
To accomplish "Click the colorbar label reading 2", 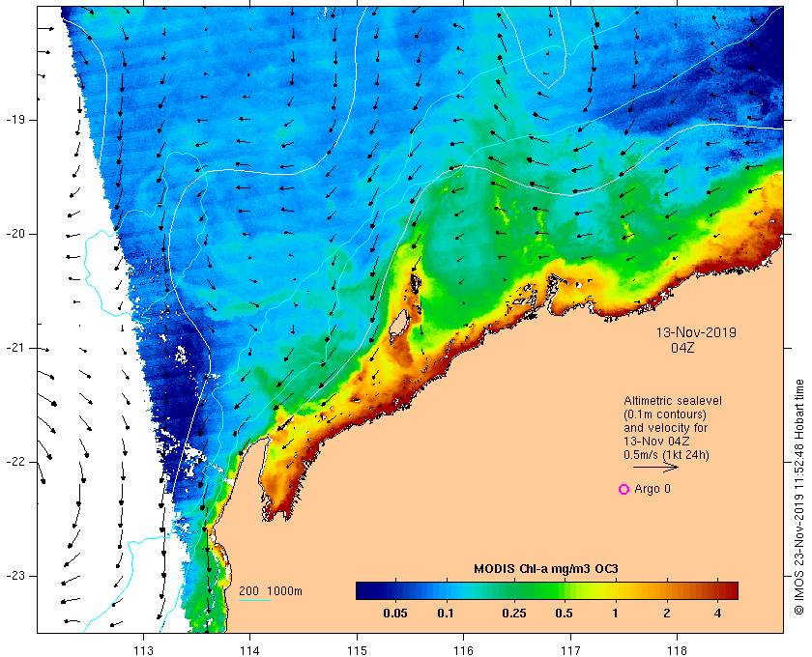I will click(666, 614).
